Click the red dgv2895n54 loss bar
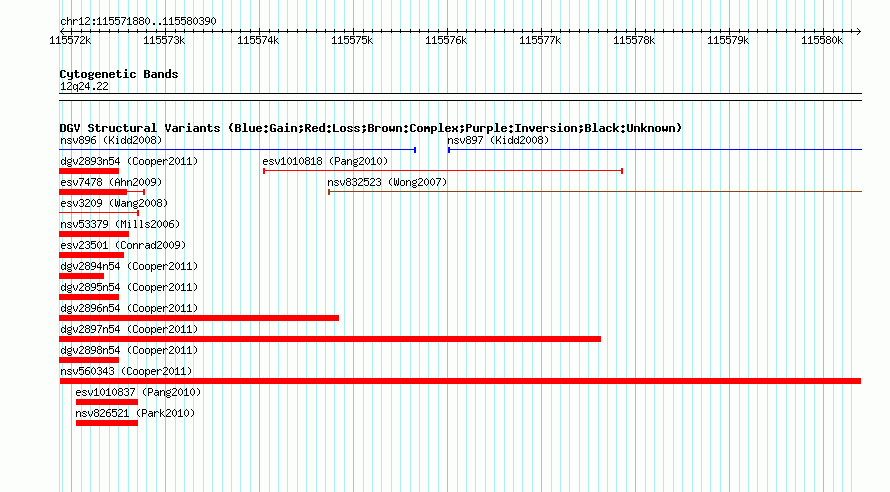The height and width of the screenshot is (492, 890). coord(89,297)
